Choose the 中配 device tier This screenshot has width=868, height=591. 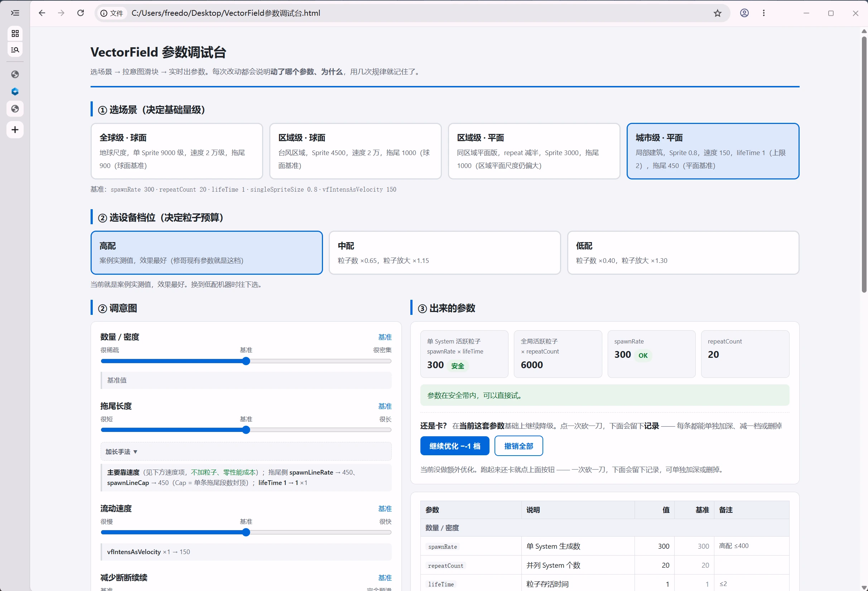(445, 253)
